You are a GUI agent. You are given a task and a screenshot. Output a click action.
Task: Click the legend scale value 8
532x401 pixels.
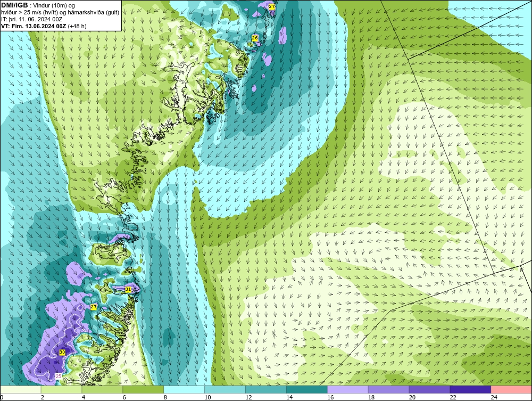point(165,397)
